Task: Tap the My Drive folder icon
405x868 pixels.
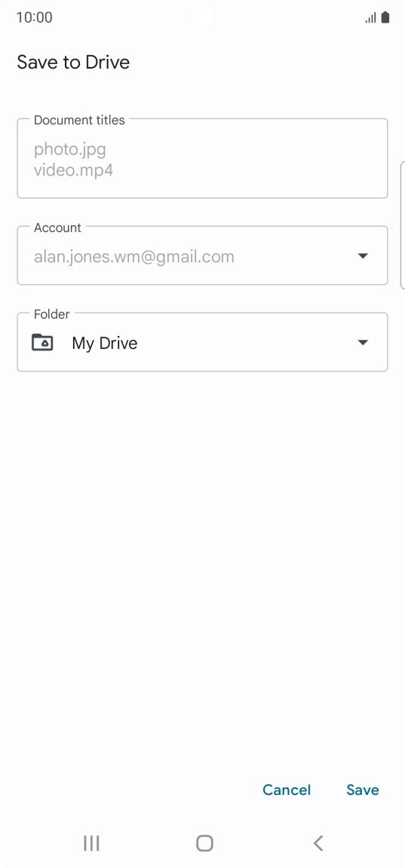Action: click(x=42, y=342)
